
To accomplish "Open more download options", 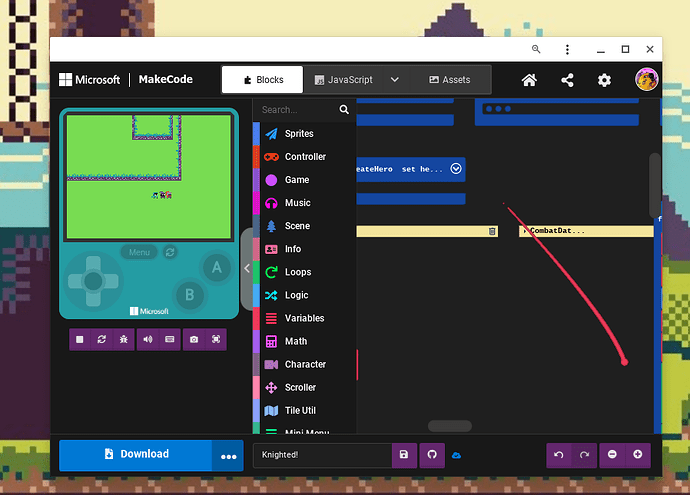I will 228,456.
